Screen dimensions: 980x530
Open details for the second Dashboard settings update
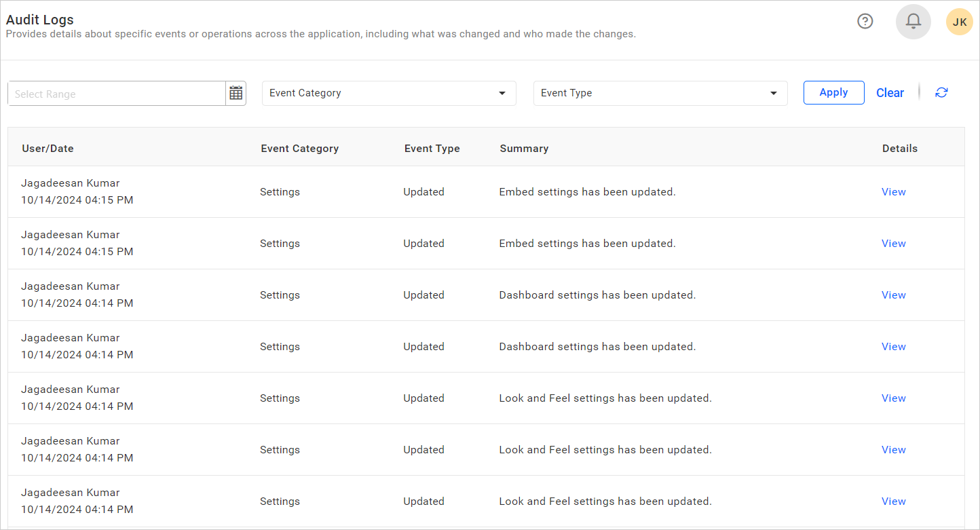click(893, 346)
